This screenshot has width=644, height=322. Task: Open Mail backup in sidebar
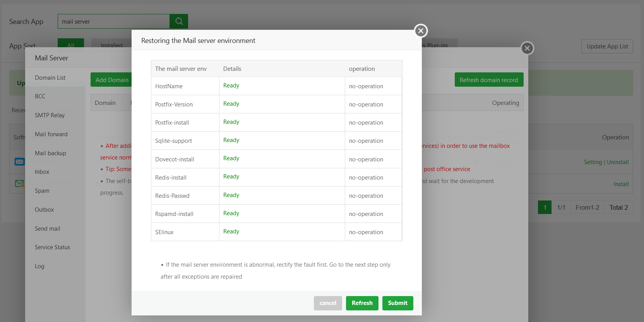tap(50, 153)
